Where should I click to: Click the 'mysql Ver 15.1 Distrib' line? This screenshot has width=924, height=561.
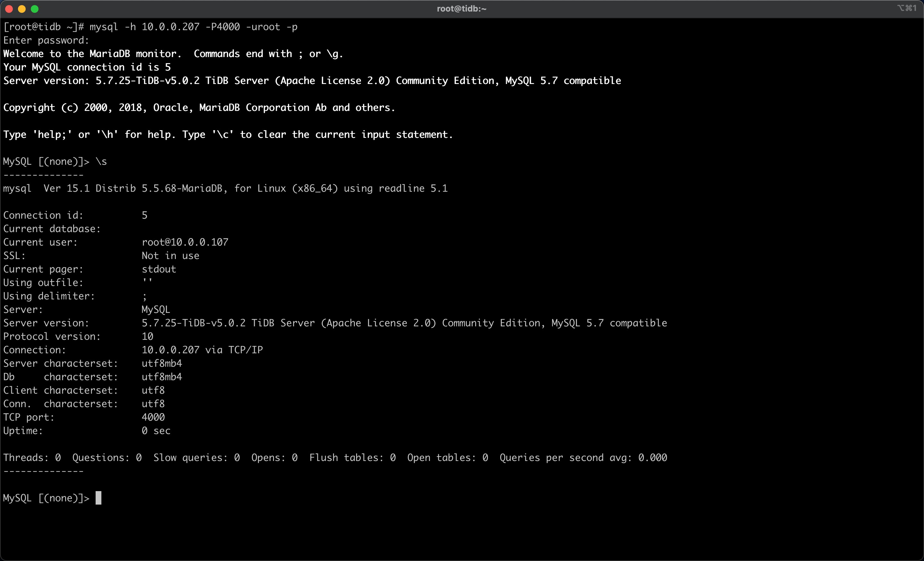click(x=225, y=188)
